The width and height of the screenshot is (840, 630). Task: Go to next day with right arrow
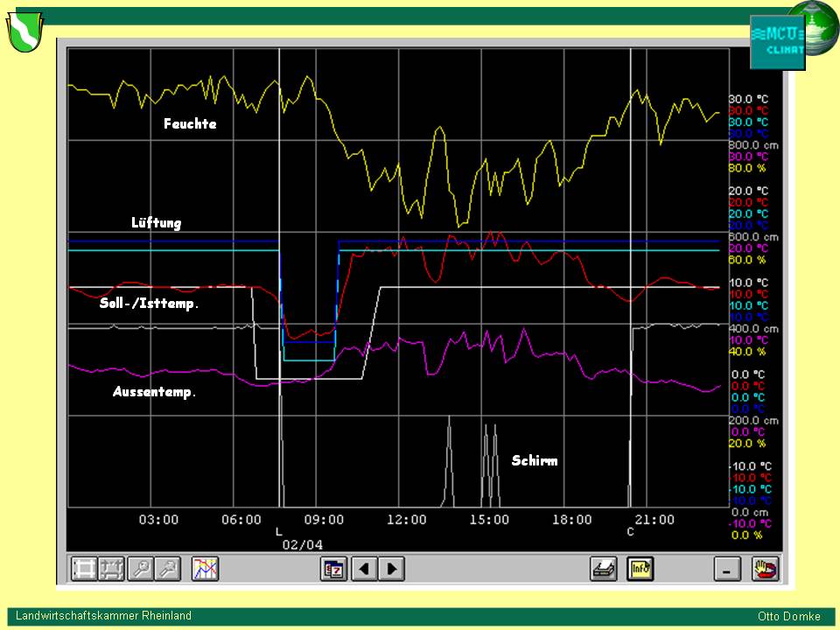click(391, 569)
